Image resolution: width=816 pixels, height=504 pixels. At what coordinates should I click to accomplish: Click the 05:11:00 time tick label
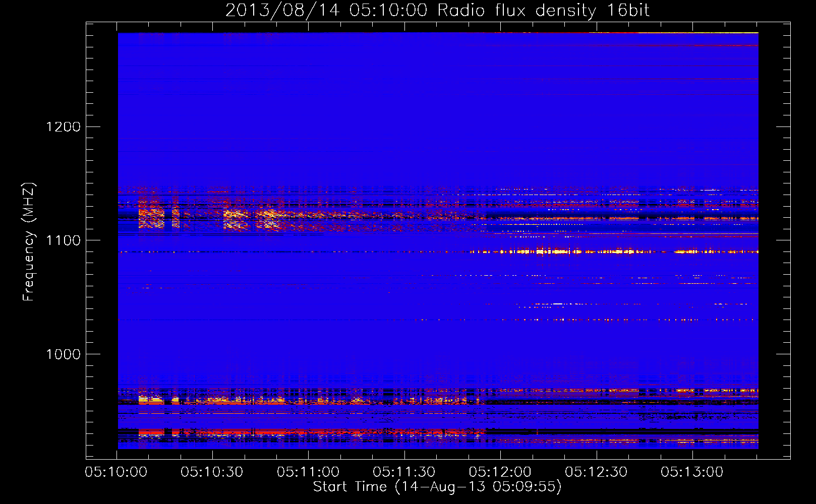(x=308, y=472)
